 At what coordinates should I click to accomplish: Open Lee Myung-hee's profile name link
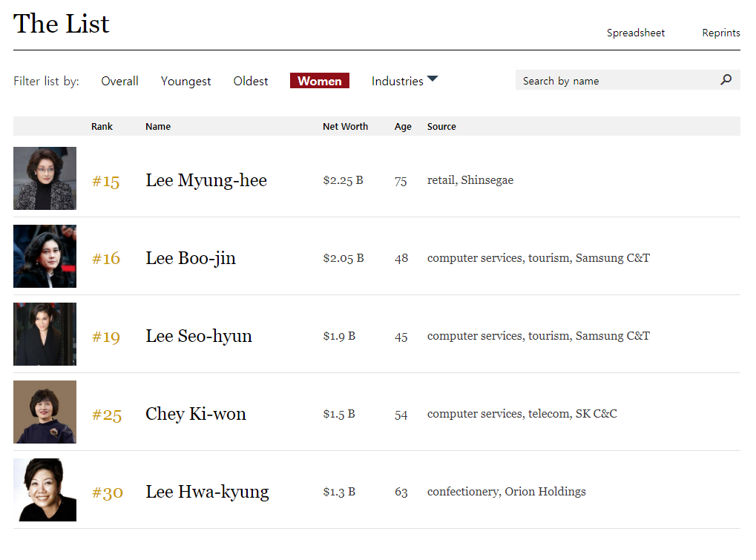tap(206, 181)
